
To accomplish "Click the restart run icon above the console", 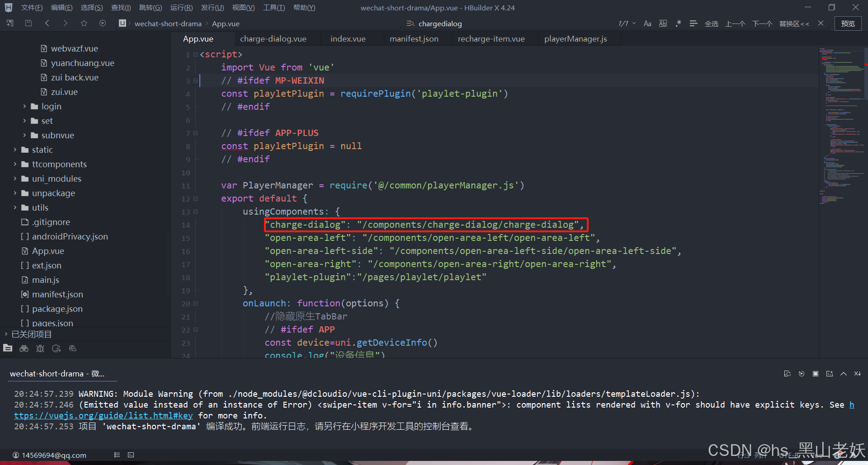I will pos(801,374).
